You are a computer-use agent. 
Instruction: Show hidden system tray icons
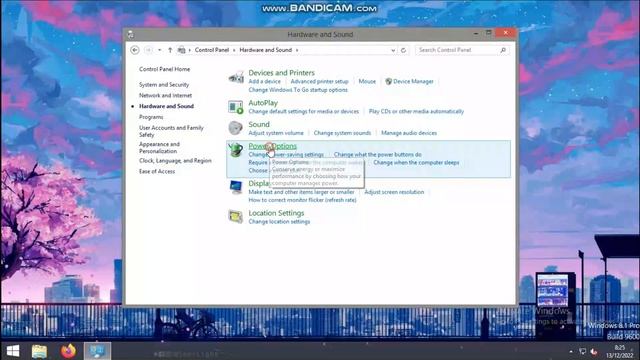571,351
